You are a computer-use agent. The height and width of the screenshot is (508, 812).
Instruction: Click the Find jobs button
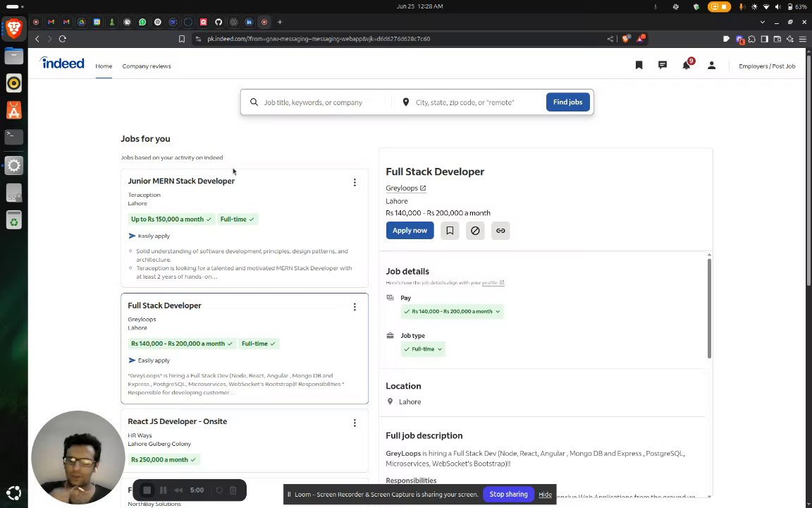click(x=567, y=102)
